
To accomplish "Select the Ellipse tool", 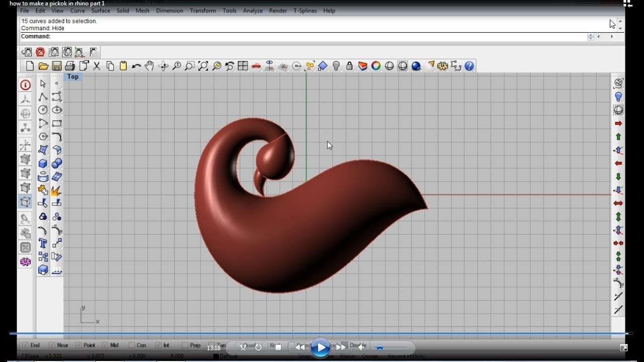I will (x=57, y=110).
